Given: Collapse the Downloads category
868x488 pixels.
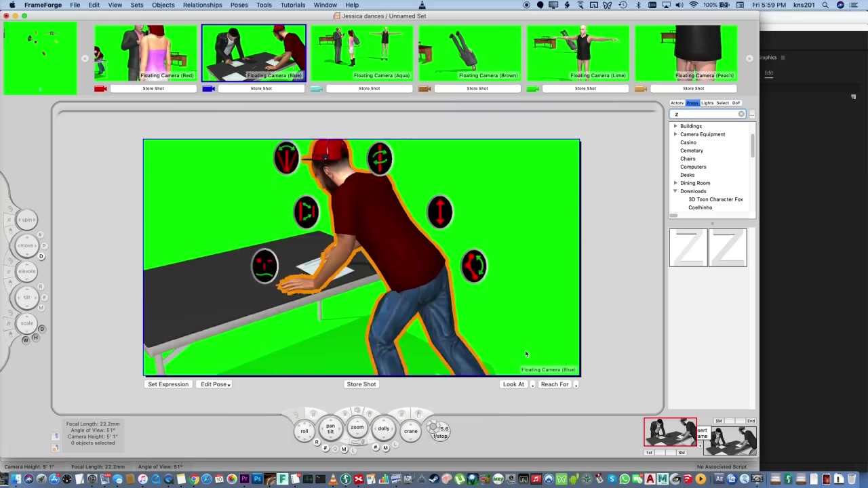Looking at the screenshot, I should (x=675, y=191).
